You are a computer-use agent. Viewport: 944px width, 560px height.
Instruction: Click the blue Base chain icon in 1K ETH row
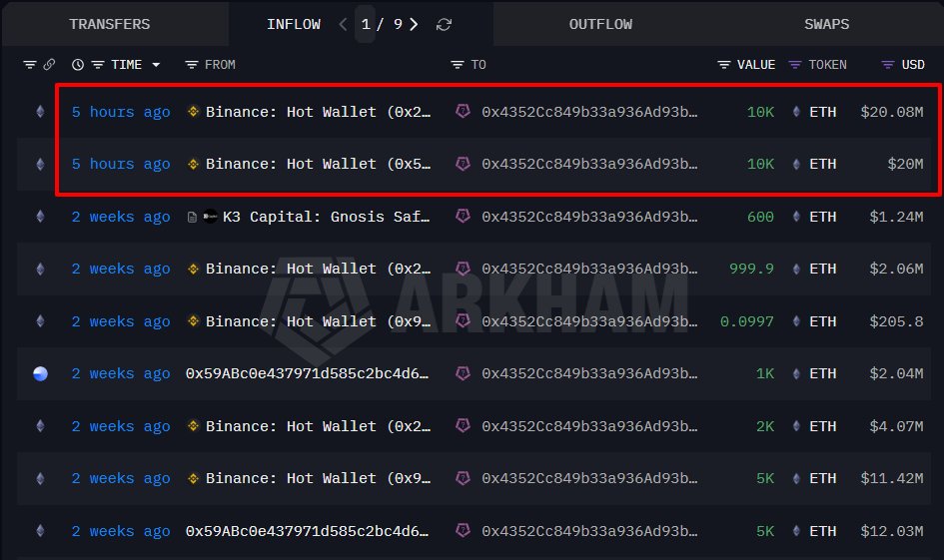tap(40, 373)
